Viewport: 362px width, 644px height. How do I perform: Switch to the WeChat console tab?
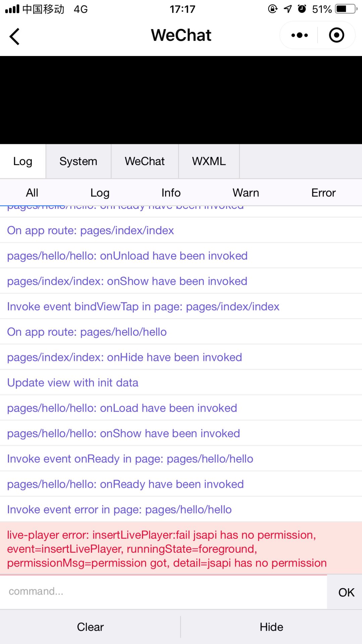[145, 161]
